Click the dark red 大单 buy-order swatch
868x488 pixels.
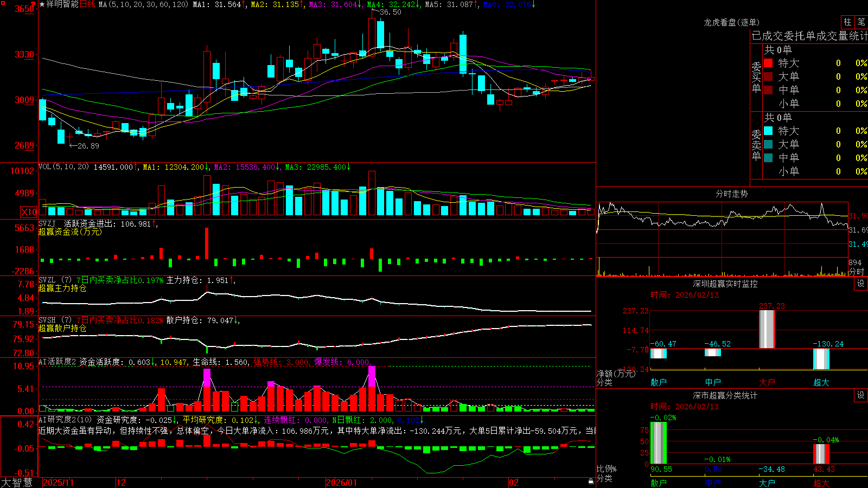click(x=768, y=76)
